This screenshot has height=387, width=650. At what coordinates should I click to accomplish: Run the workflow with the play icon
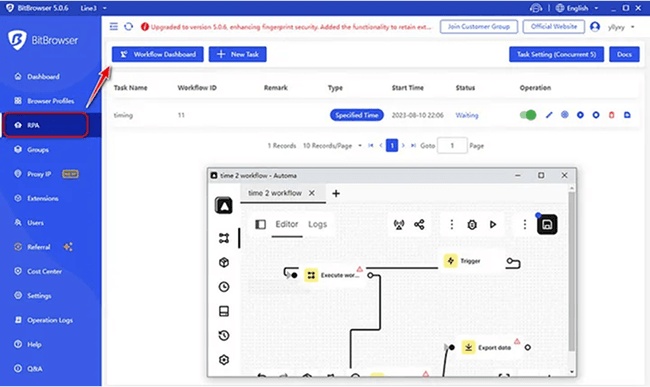[x=493, y=225]
